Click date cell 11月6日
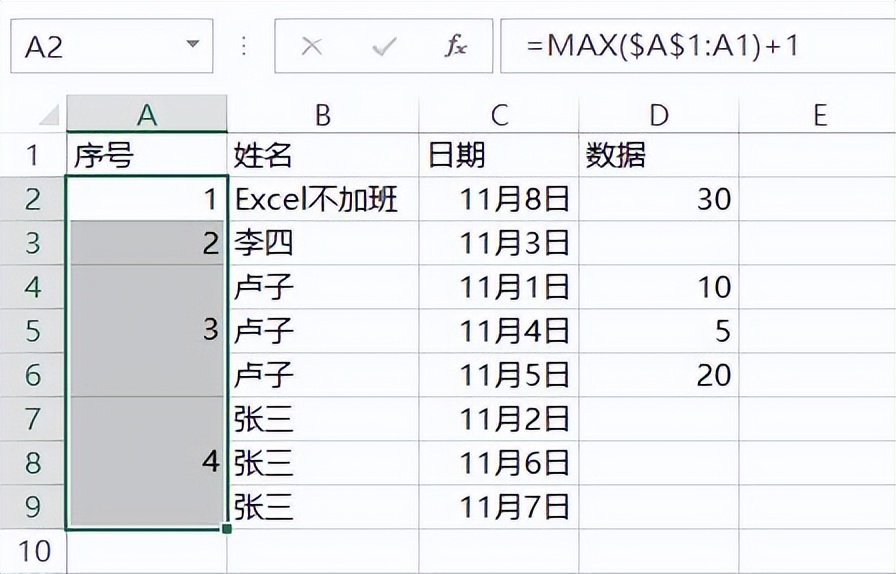 [499, 463]
